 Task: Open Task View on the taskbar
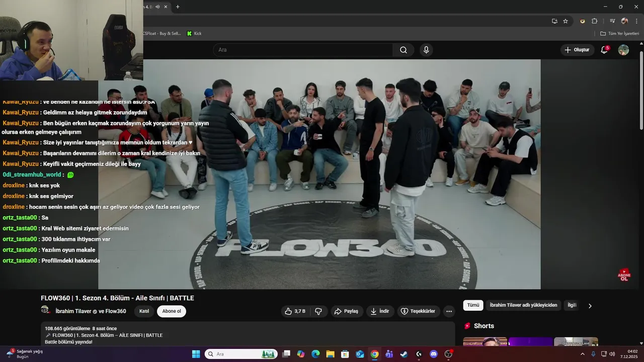(x=286, y=354)
